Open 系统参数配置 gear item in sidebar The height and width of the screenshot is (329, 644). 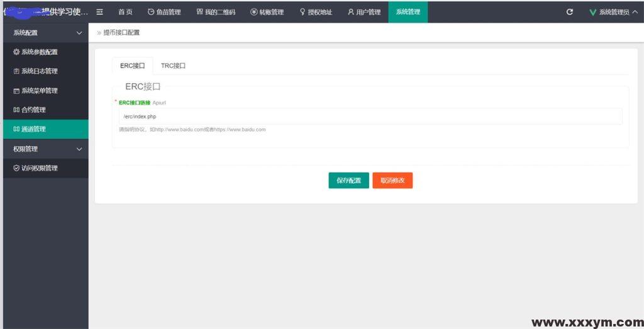pos(39,52)
